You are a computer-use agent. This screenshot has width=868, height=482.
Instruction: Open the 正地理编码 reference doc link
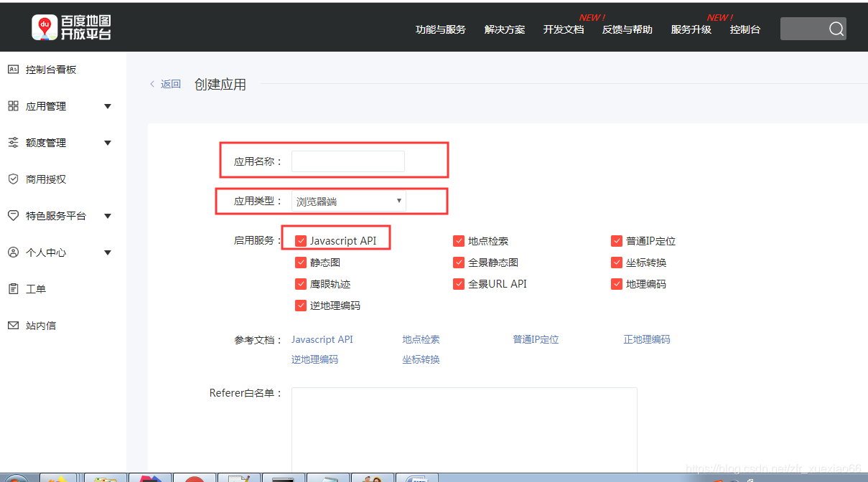[x=647, y=339]
